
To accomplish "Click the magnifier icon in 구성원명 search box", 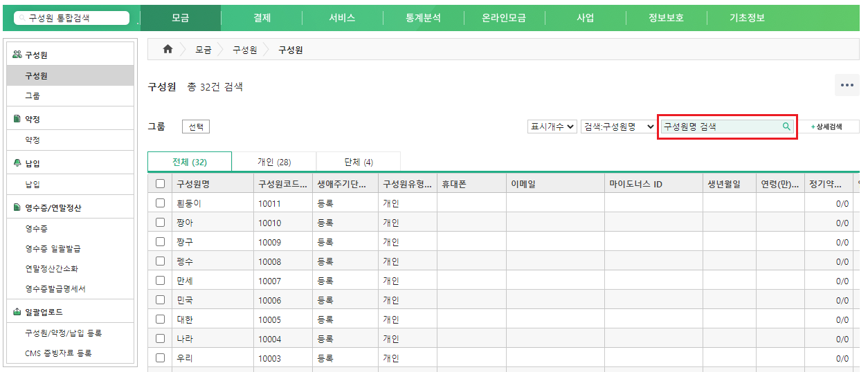I will [x=786, y=127].
